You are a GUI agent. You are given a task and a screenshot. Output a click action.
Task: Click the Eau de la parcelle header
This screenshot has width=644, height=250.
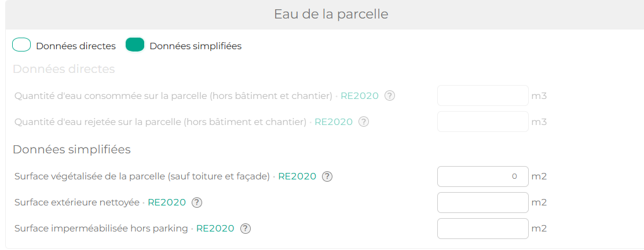coord(331,14)
